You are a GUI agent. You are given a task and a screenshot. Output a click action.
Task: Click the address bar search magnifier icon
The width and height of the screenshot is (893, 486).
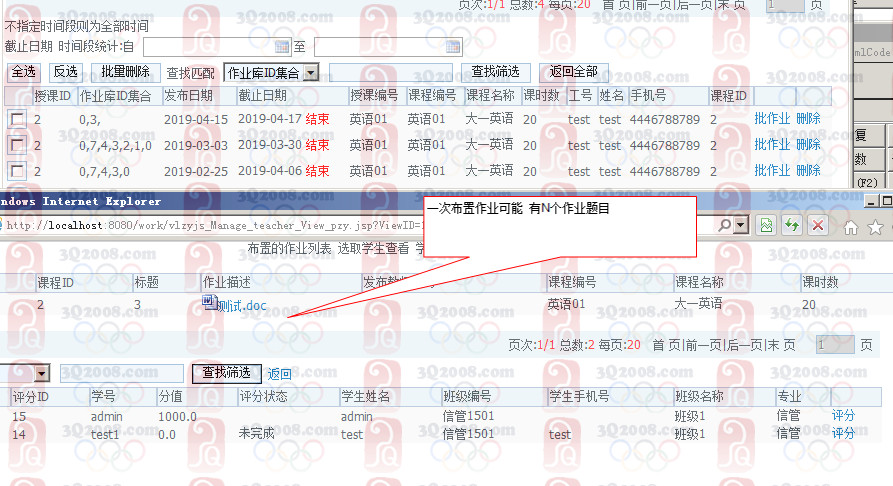[724, 226]
